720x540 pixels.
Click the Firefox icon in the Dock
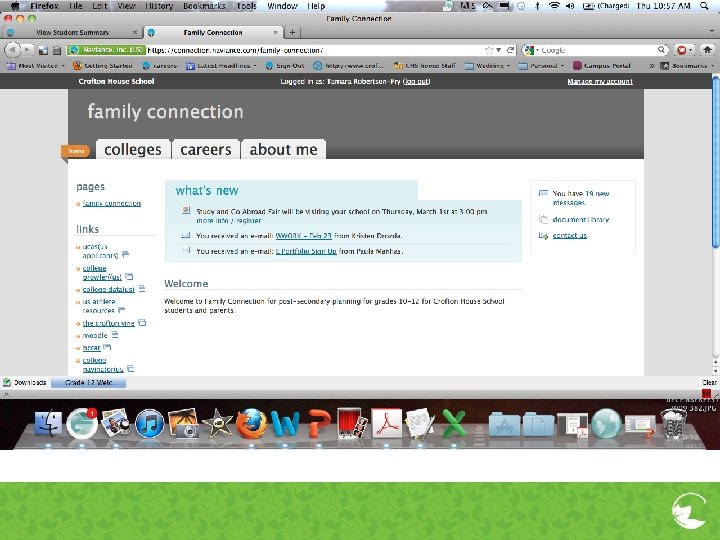[x=251, y=423]
